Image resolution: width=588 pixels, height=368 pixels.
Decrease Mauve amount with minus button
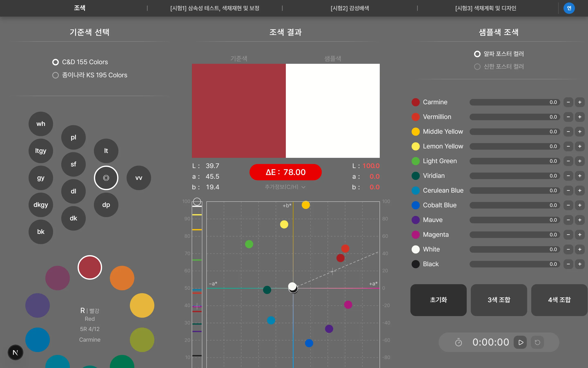[568, 220]
